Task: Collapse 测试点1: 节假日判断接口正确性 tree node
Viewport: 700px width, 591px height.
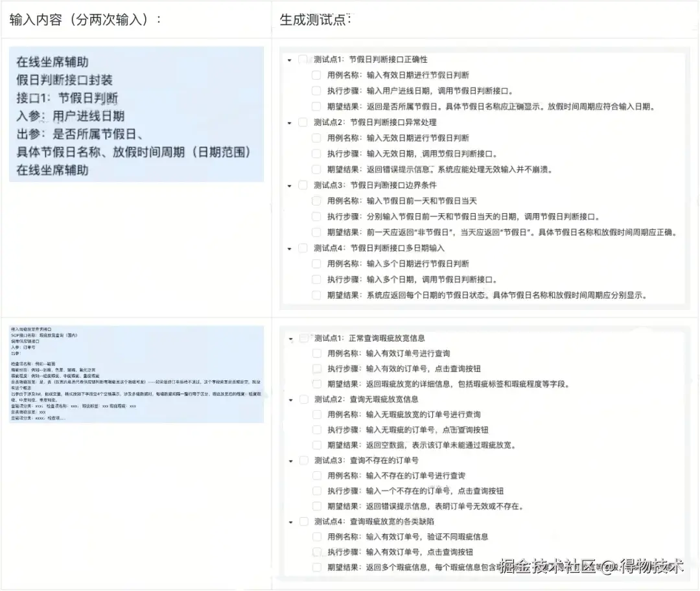Action: click(x=290, y=60)
